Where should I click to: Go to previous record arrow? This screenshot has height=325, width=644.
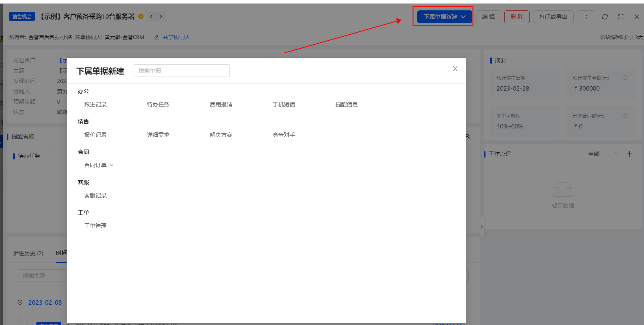click(151, 16)
